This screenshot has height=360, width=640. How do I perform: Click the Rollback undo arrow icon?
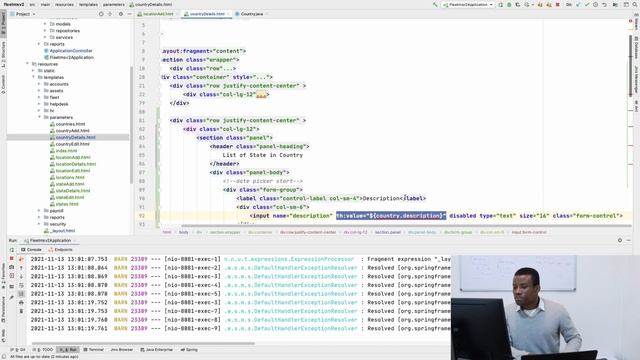coord(604,4)
